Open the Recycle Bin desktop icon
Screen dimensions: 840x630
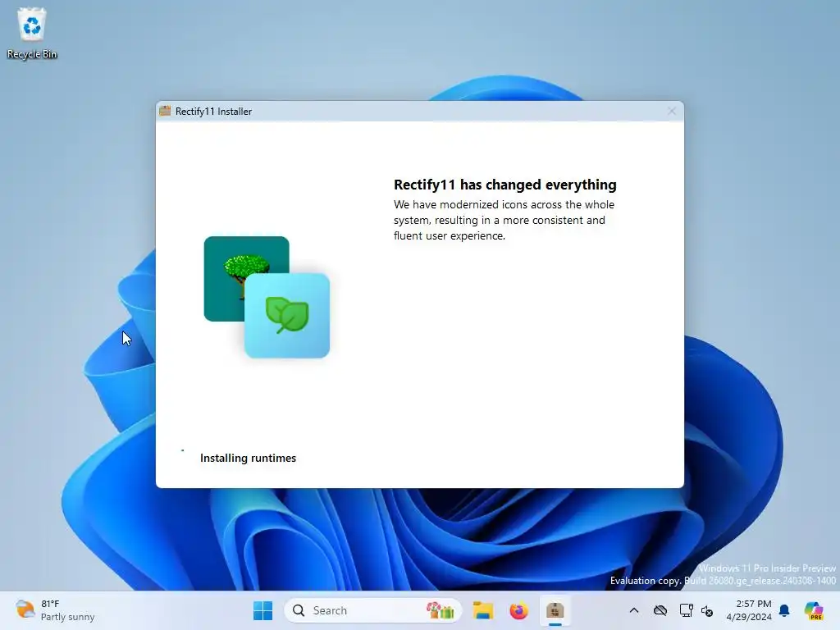(32, 33)
